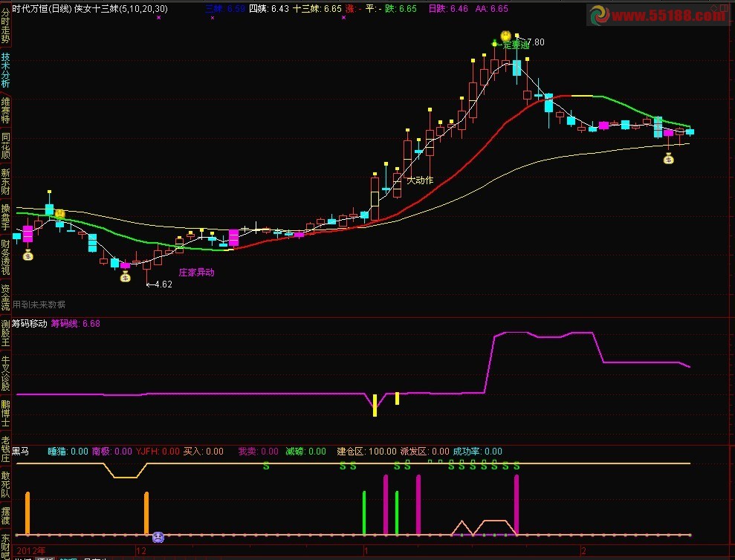The image size is (735, 560).
Task: Click the 侠女十三妹(5,10,20,30) indicator name
Action: (121, 8)
